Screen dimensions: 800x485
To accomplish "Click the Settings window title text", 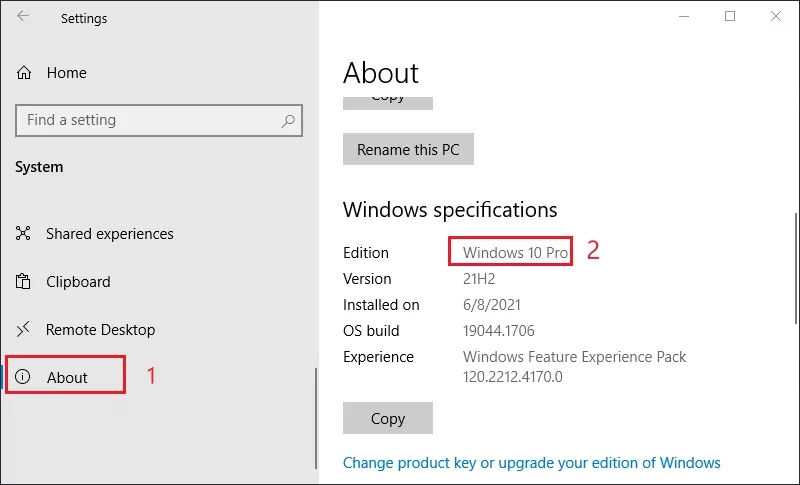I will [84, 18].
